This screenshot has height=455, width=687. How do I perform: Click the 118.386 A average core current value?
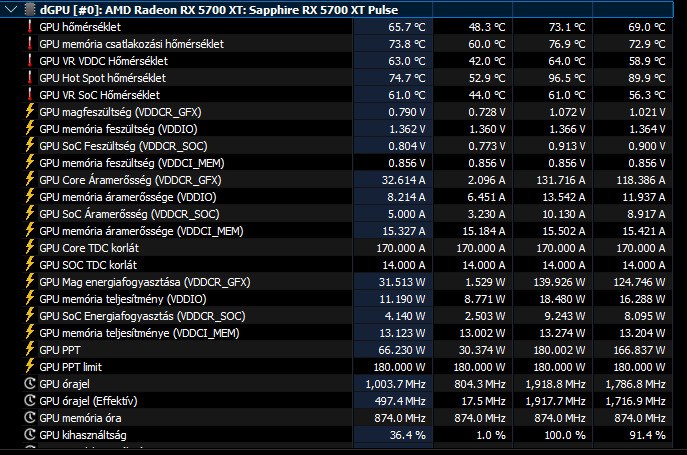pos(641,180)
